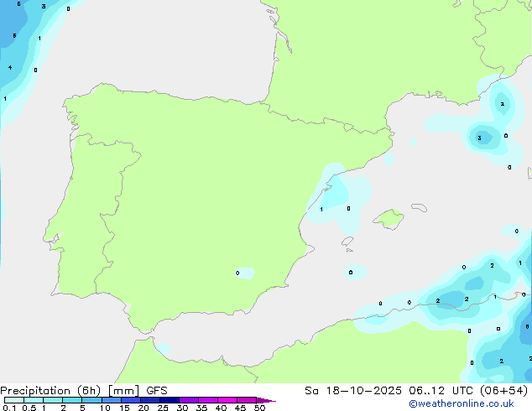Pick the 15–20 mm blue legend swatch
The image size is (532, 411).
[131, 400]
